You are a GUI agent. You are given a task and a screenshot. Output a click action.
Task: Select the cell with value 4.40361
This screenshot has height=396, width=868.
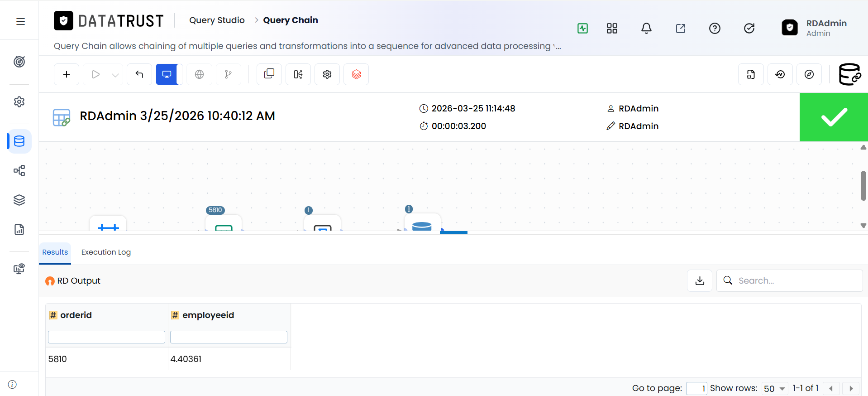point(229,359)
